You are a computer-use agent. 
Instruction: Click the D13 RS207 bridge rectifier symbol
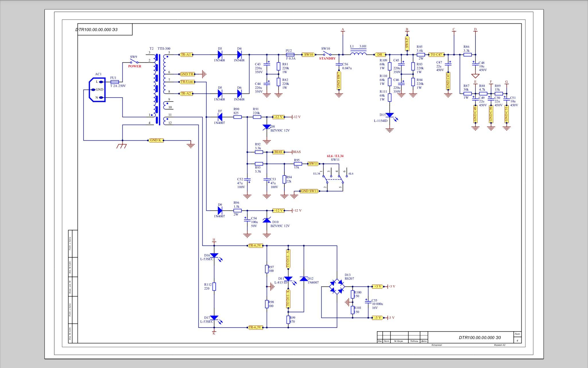(337, 286)
